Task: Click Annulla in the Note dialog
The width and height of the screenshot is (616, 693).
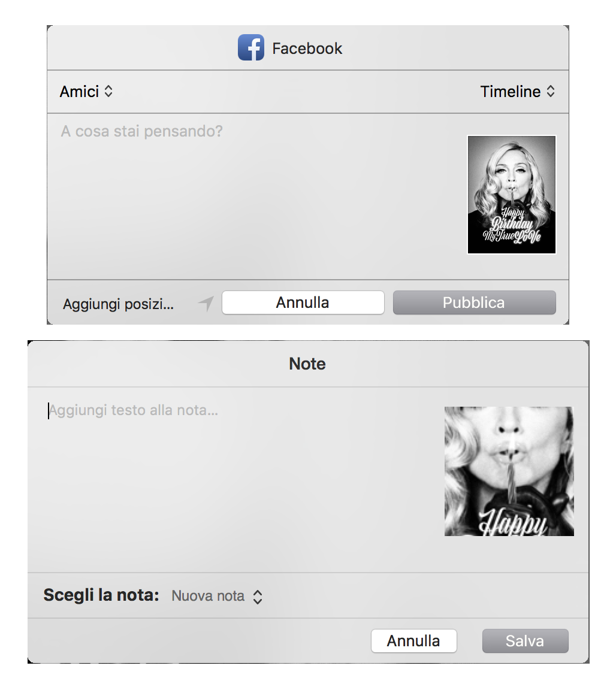Action: tap(413, 641)
